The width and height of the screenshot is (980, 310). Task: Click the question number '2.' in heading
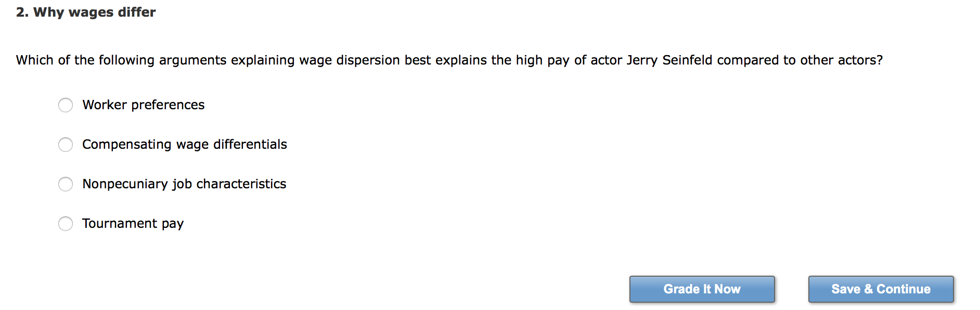(x=22, y=12)
